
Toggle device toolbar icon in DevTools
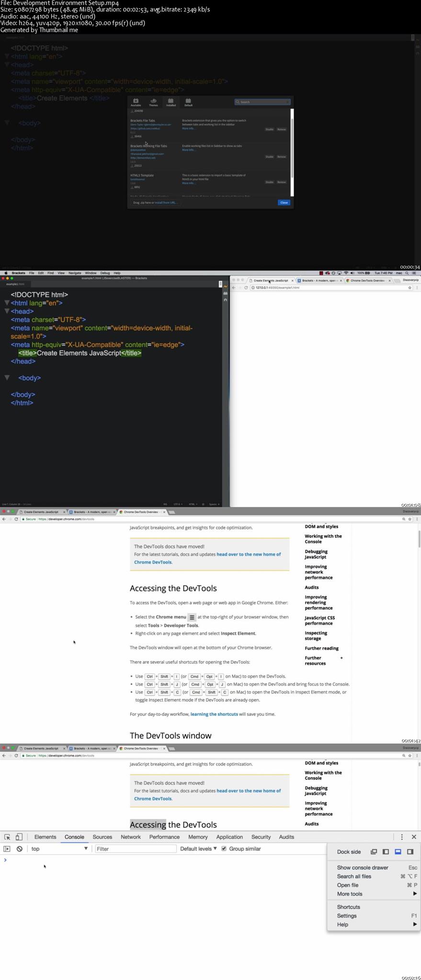point(19,837)
